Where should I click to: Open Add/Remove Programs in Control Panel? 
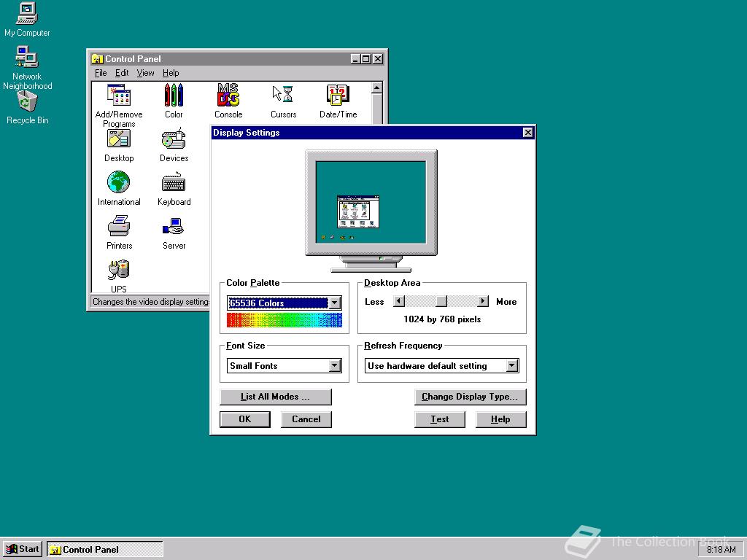pos(118,96)
